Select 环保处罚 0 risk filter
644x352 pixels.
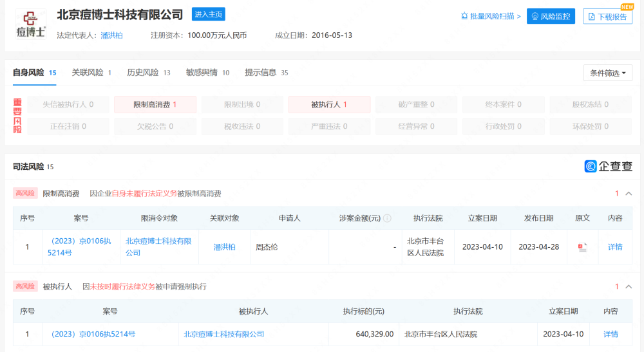pos(591,126)
